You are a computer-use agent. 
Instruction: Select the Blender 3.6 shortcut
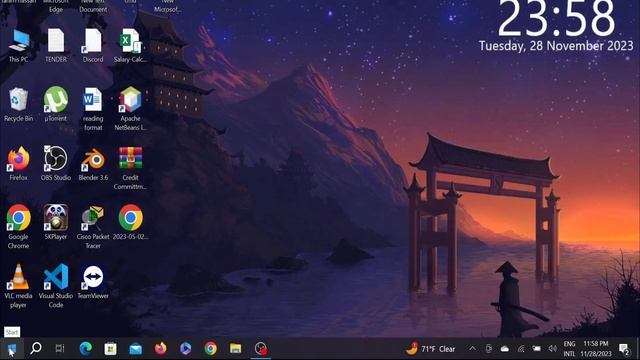[x=93, y=164]
